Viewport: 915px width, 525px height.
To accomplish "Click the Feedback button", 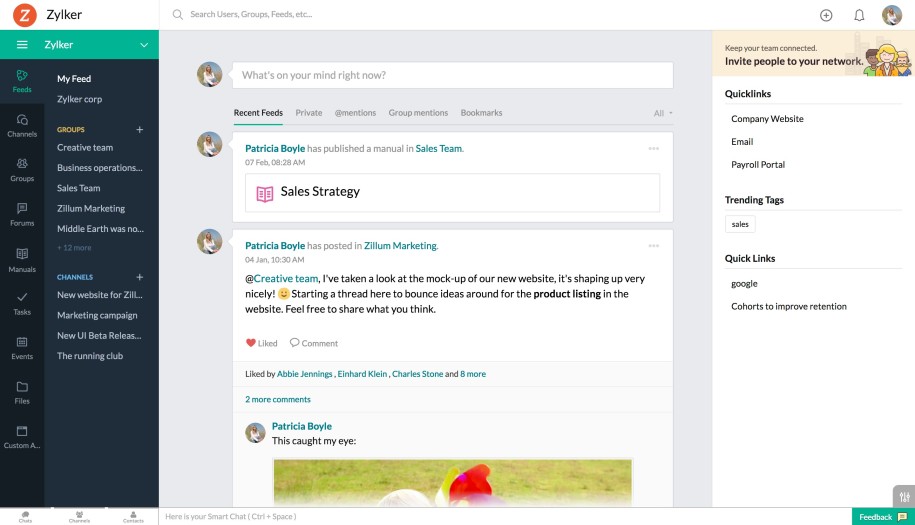I will [883, 517].
